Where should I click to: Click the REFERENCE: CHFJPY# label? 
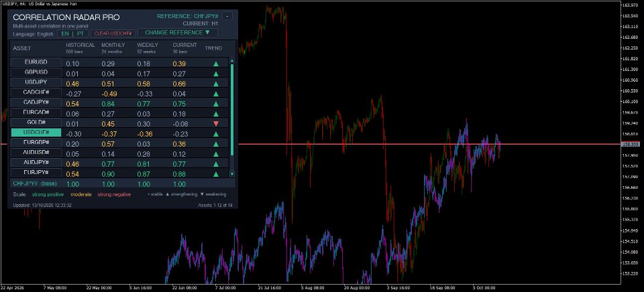pos(188,16)
